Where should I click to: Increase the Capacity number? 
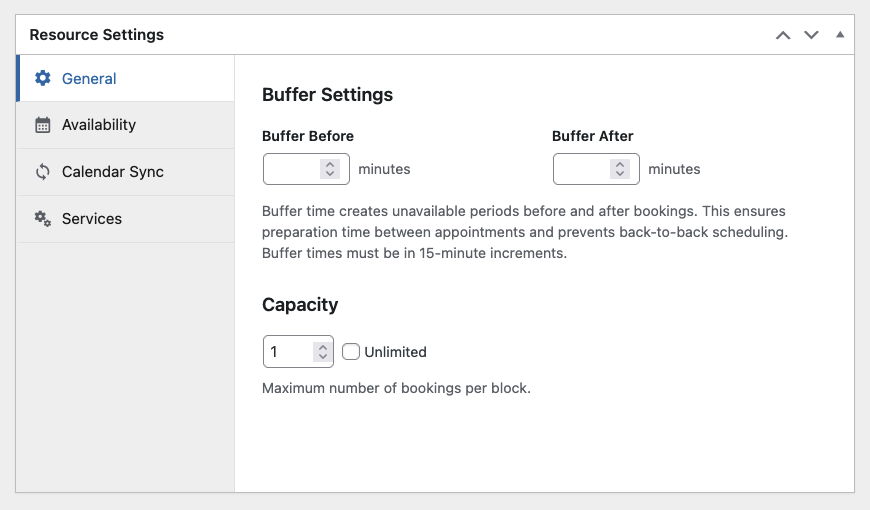[322, 347]
